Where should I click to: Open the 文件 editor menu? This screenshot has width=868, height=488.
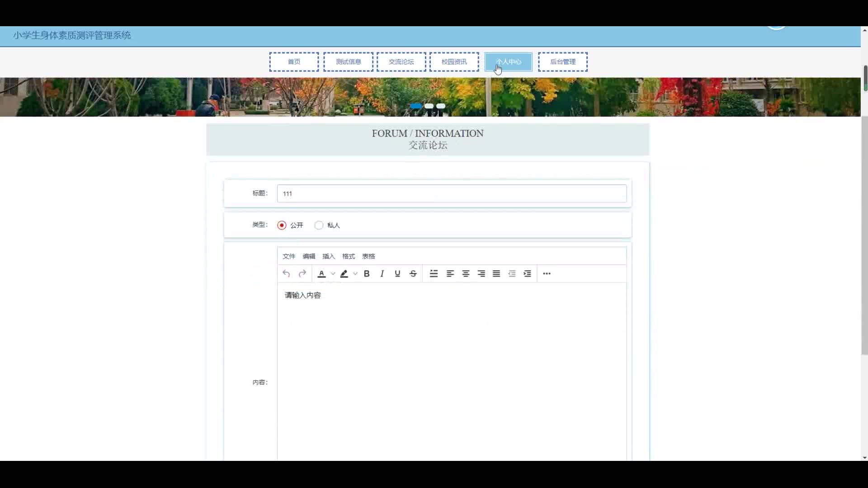[289, 256]
